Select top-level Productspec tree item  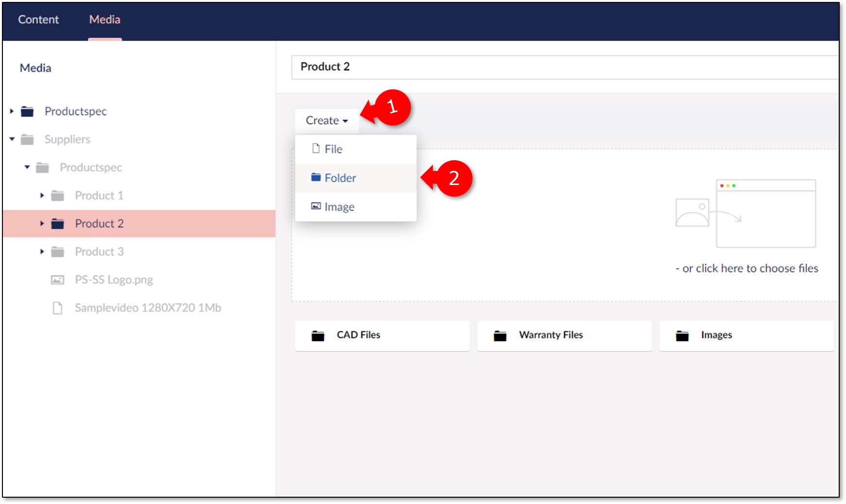(76, 111)
